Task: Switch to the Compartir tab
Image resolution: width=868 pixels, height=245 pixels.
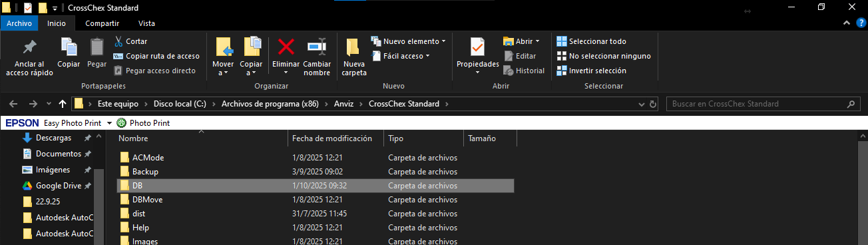Action: (x=102, y=23)
